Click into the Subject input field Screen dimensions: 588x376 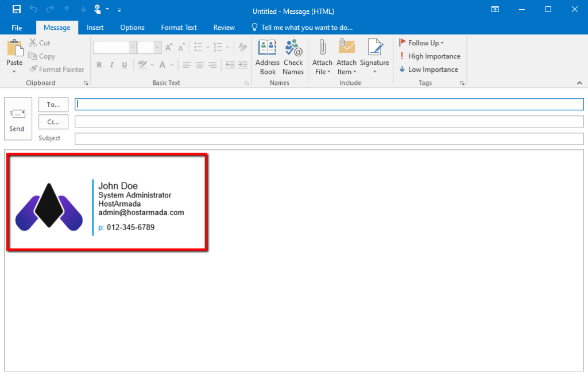click(328, 139)
